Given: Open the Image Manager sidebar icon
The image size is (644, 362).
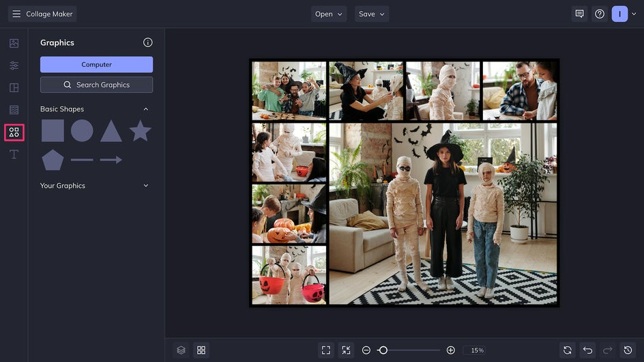Looking at the screenshot, I should [x=14, y=43].
